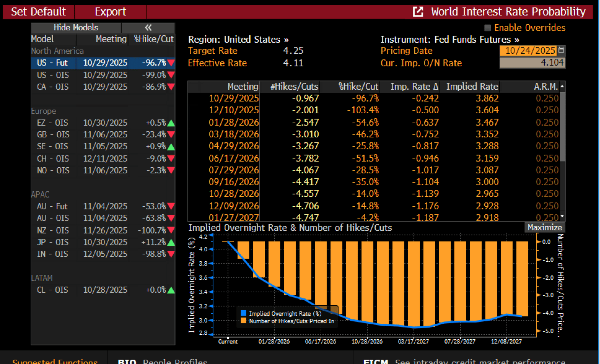Maximize the Implied Overnight Rate chart
Image resolution: width=600 pixels, height=364 pixels.
click(x=544, y=228)
